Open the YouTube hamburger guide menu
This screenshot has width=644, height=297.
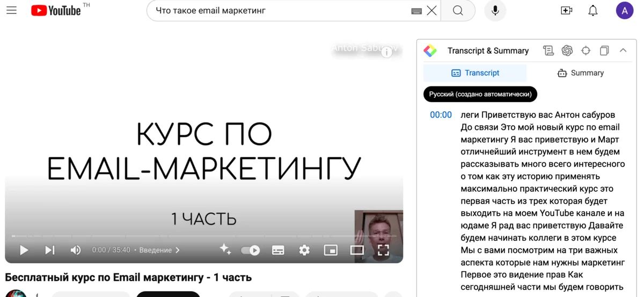(11, 11)
